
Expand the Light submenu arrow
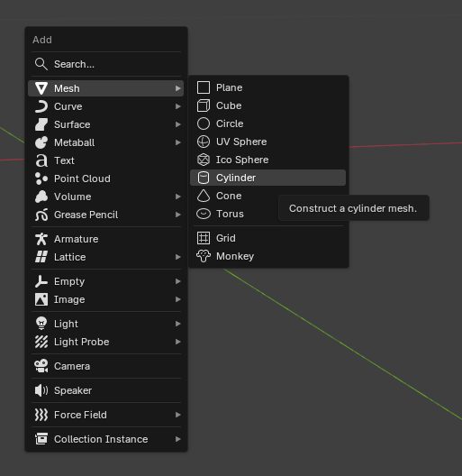(178, 324)
